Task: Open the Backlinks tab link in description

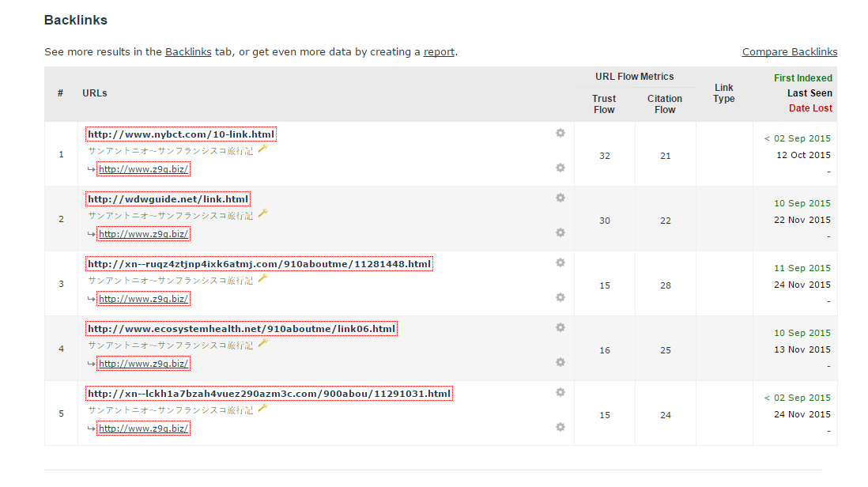Action: click(188, 52)
